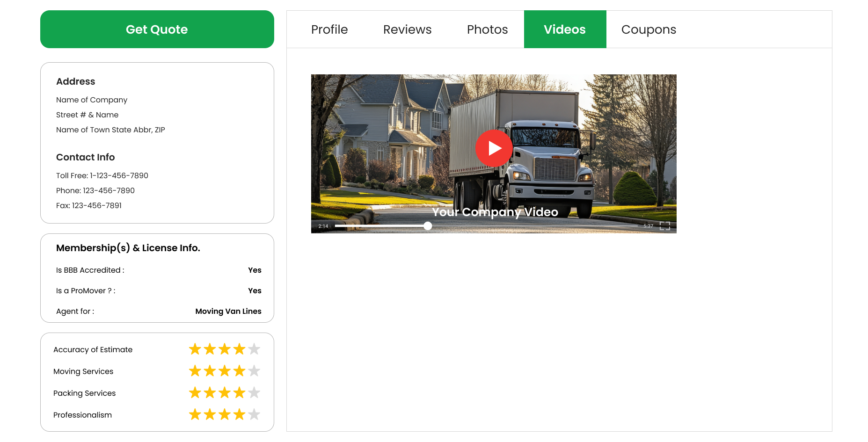Click the last star of Professionalism rating
Screen dimensions: 868x442
pyautogui.click(x=254, y=414)
